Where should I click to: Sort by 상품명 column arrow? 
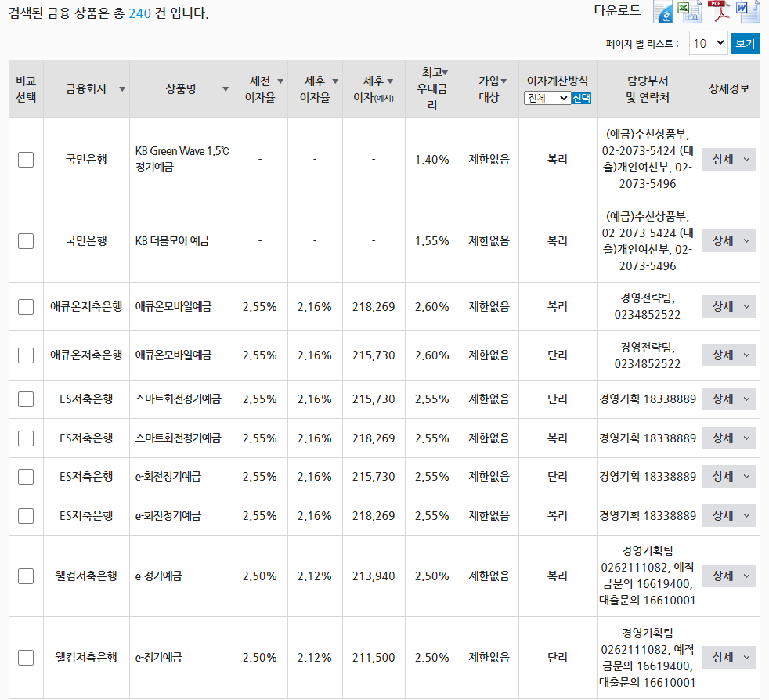tap(226, 89)
